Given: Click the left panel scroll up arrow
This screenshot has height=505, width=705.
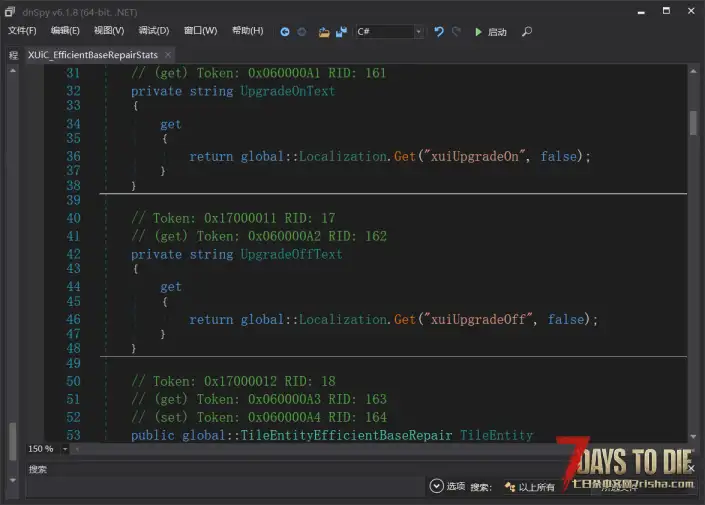Looking at the screenshot, I should (13, 71).
